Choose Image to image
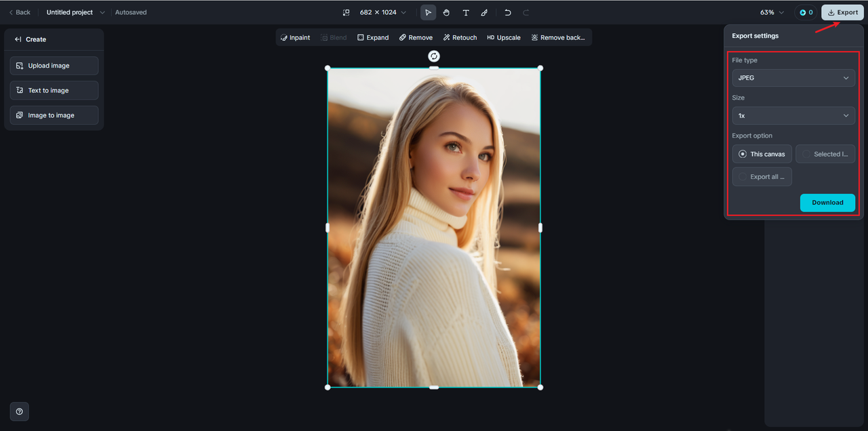The image size is (868, 431). 54,115
